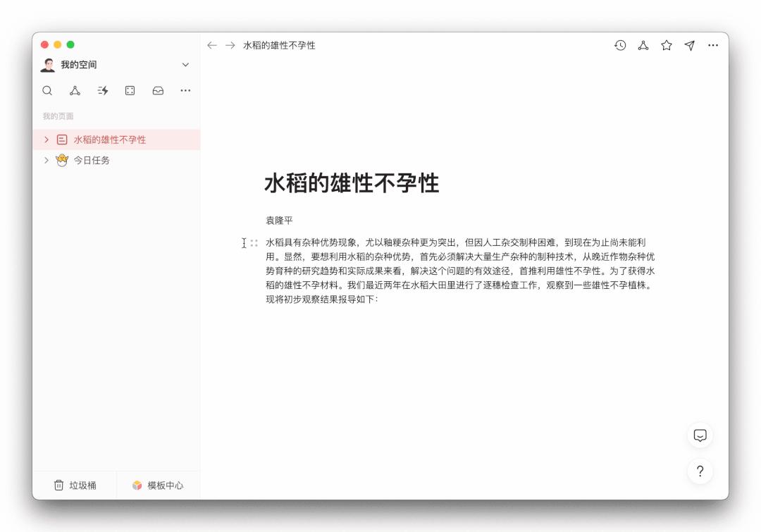
Task: Click 水稻的雄性不孕性 in the breadcrumb bar
Action: pos(280,45)
